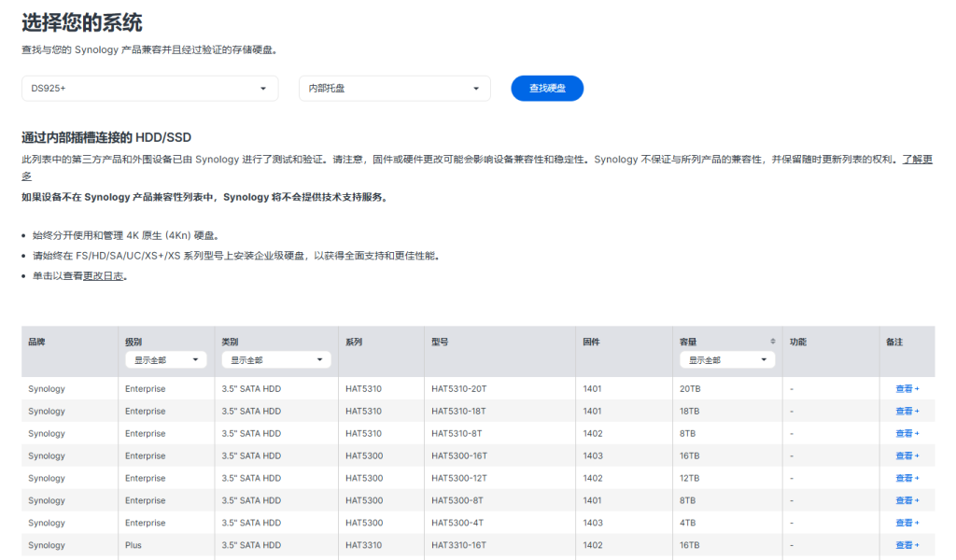Open the 更改日志 change log link
Viewport: 956px width, 560px height.
(x=103, y=276)
